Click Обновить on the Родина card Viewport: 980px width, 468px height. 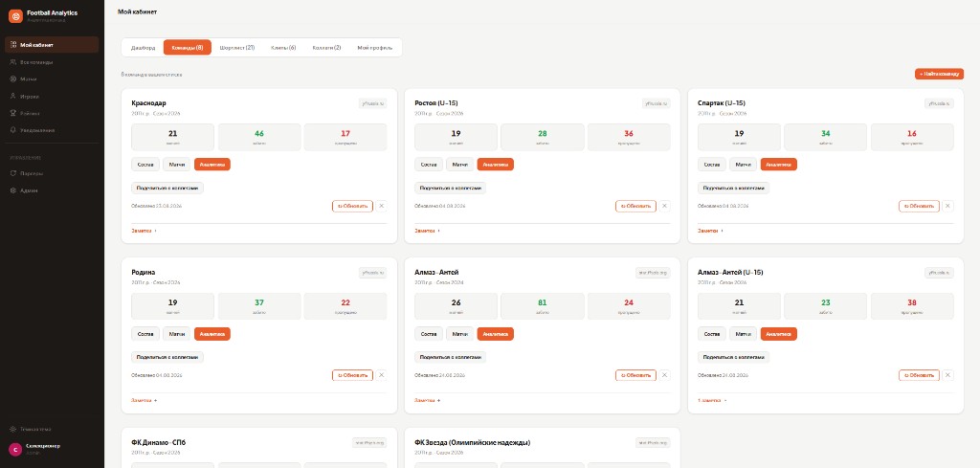352,375
